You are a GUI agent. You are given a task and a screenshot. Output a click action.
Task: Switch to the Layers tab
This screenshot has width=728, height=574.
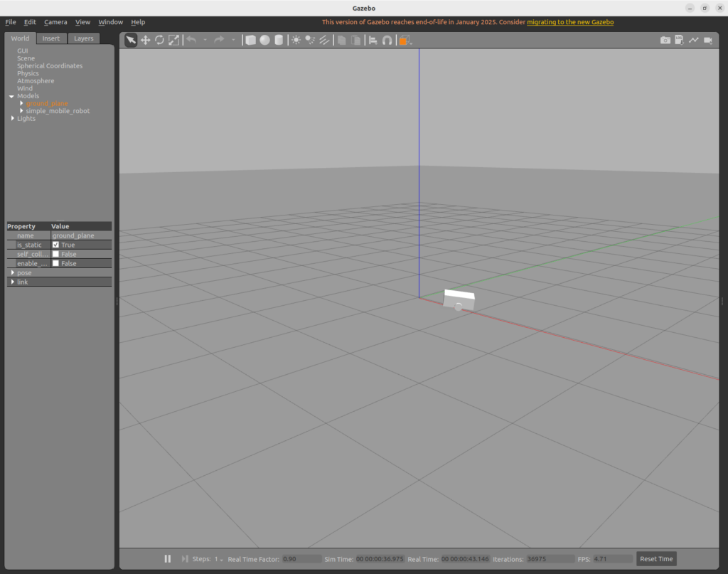(84, 38)
